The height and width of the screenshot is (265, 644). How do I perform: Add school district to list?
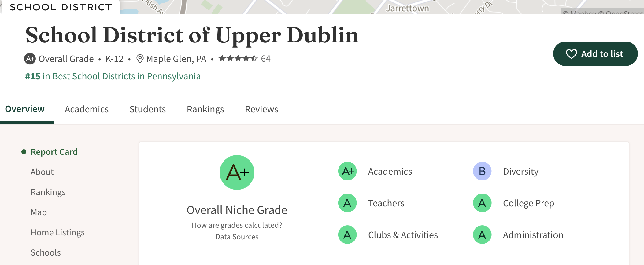595,54
